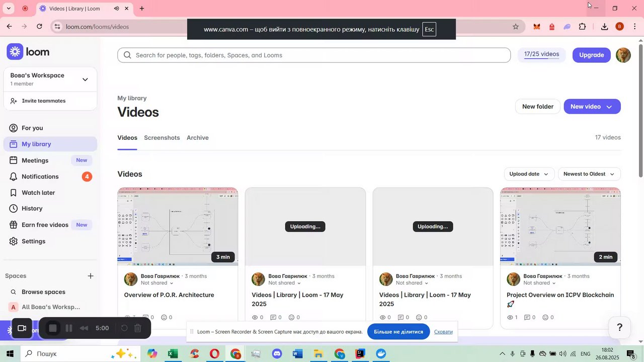Image resolution: width=644 pixels, height=362 pixels.
Task: Pause the Loom recording
Action: tap(69, 328)
